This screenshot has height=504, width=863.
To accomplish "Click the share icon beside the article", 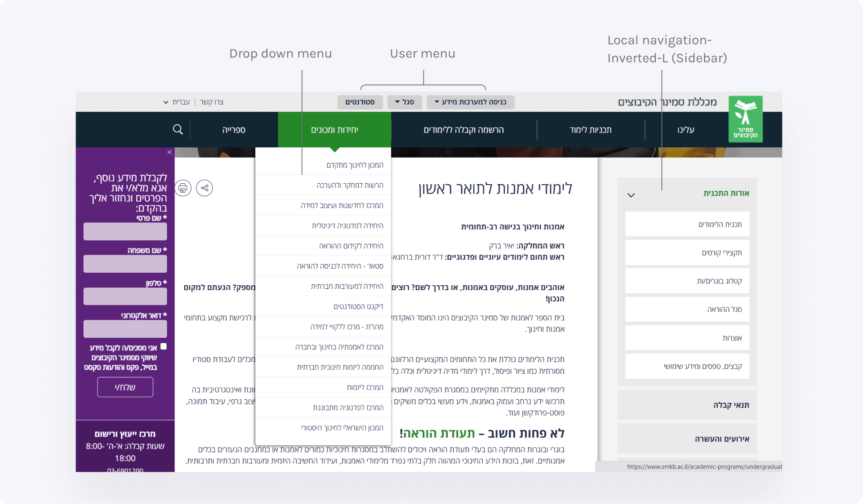I will pyautogui.click(x=205, y=188).
